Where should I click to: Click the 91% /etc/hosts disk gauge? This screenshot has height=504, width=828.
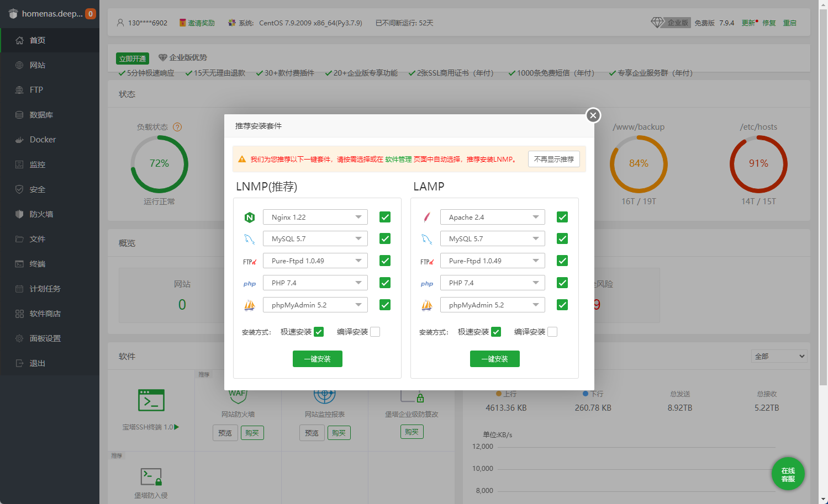(x=758, y=164)
